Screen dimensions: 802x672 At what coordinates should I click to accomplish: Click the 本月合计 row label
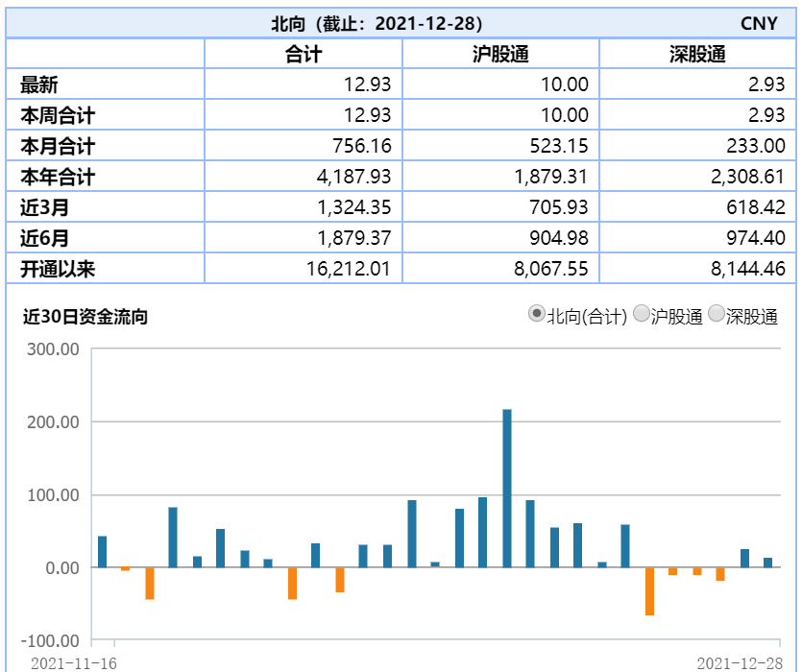coord(58,146)
